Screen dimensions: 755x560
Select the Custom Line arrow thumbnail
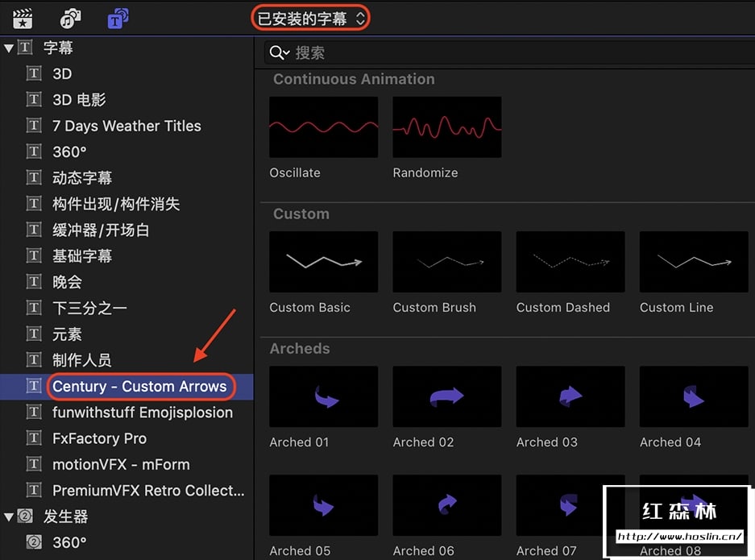point(694,261)
